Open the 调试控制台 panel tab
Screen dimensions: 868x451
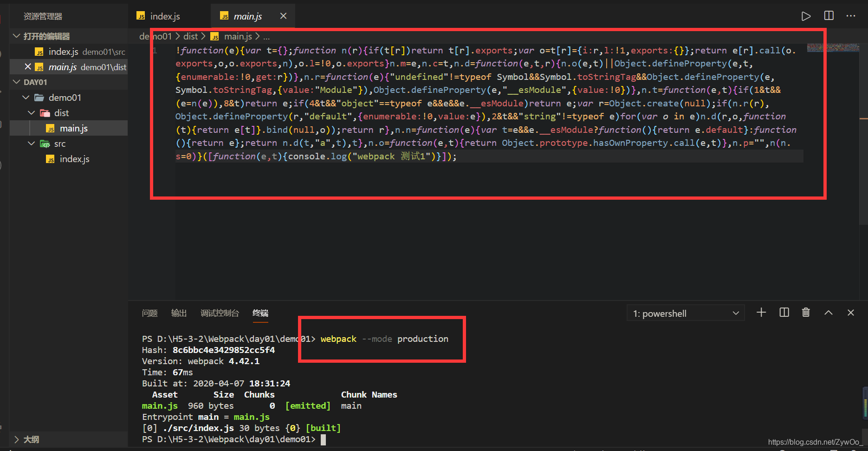(x=220, y=313)
